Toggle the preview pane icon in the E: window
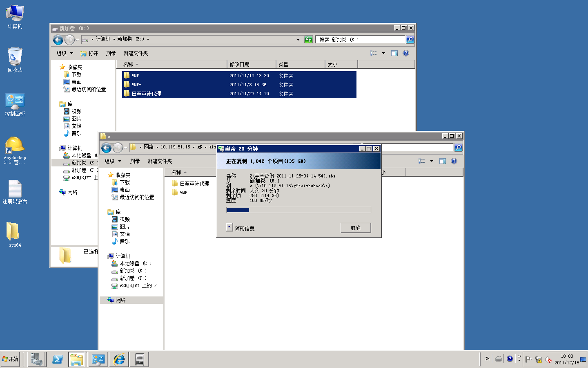 tap(394, 53)
